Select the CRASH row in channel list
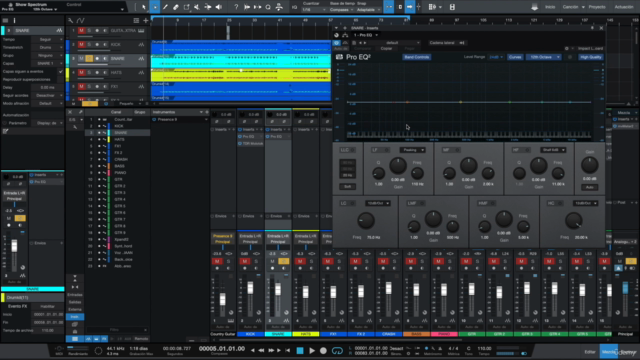 pos(118,159)
